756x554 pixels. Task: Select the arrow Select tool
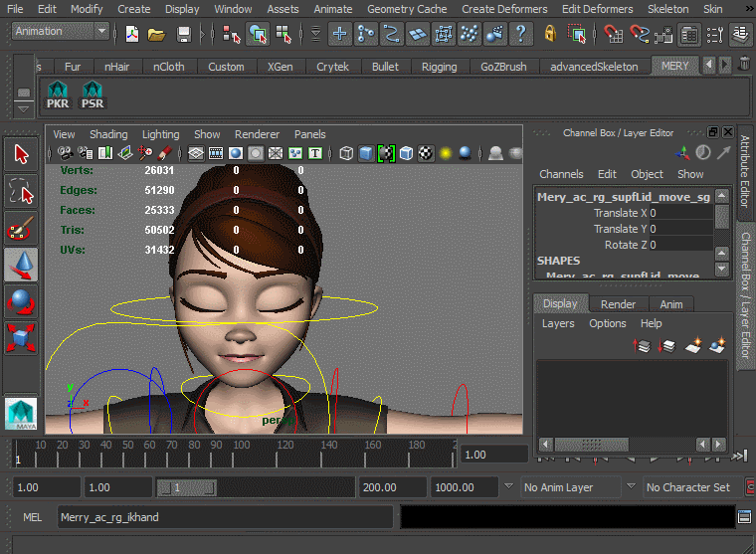click(x=22, y=154)
